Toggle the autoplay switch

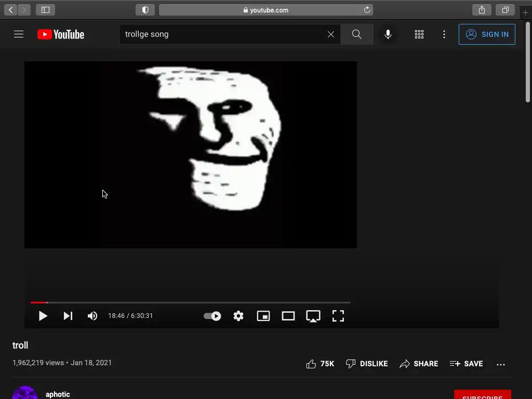[x=212, y=316]
